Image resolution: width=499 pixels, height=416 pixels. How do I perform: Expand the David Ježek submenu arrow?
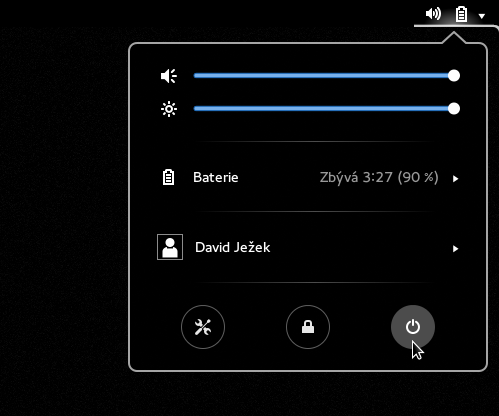456,249
